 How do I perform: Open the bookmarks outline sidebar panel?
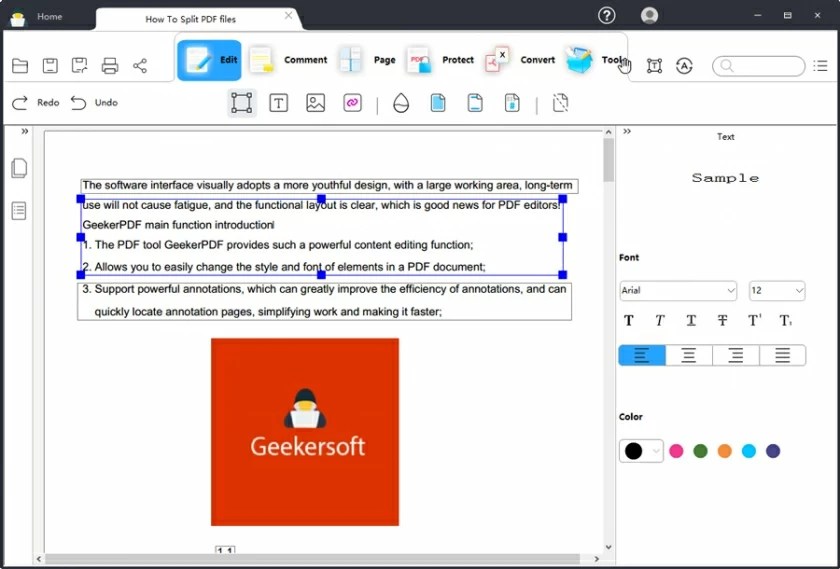click(19, 211)
